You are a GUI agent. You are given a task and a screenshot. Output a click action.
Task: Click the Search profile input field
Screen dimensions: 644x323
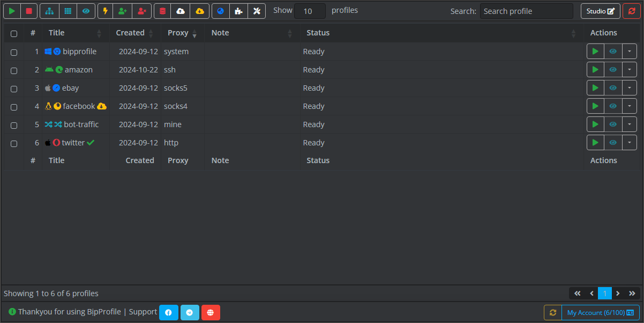click(x=527, y=11)
